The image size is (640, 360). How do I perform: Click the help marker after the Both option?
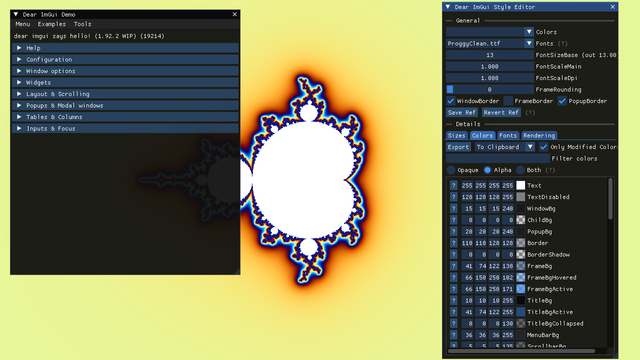pos(550,170)
